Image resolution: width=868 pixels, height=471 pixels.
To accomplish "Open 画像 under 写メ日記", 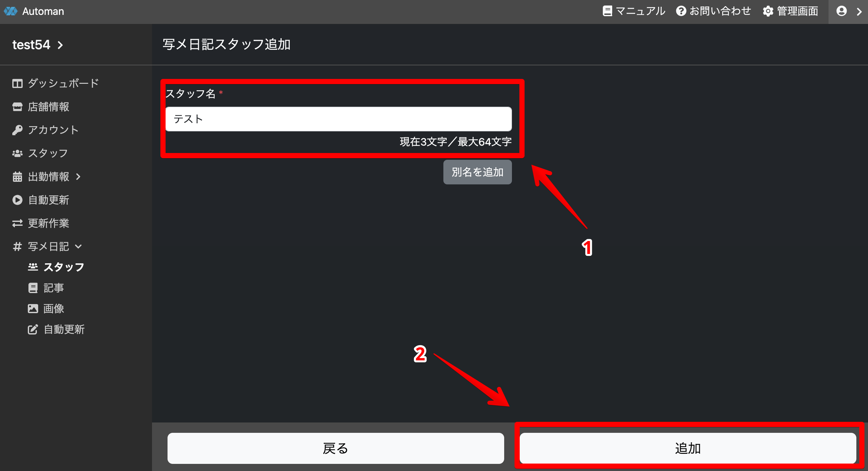I will click(53, 309).
